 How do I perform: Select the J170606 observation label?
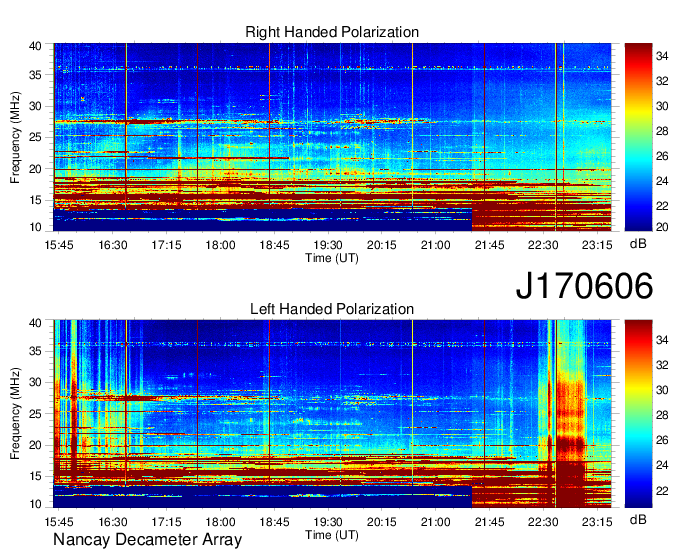click(584, 285)
